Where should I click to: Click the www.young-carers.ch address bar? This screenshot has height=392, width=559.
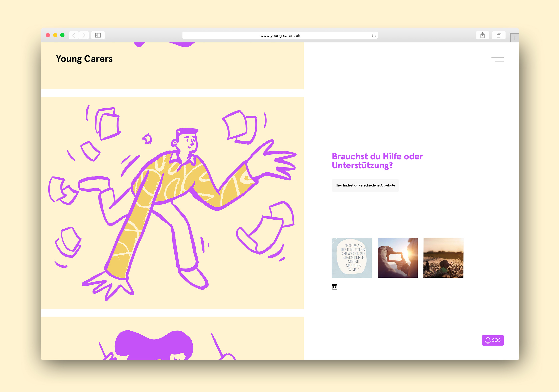[280, 36]
